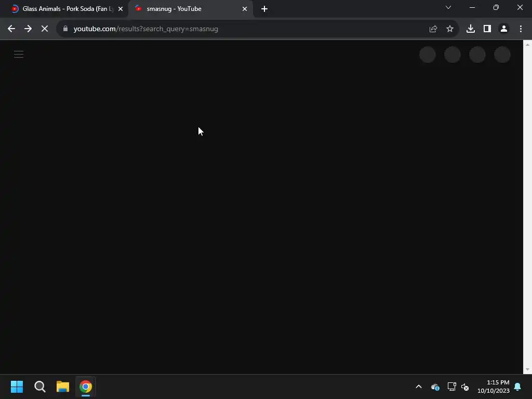Image resolution: width=532 pixels, height=399 pixels.
Task: Go forward one page in Chrome
Action: point(28,29)
